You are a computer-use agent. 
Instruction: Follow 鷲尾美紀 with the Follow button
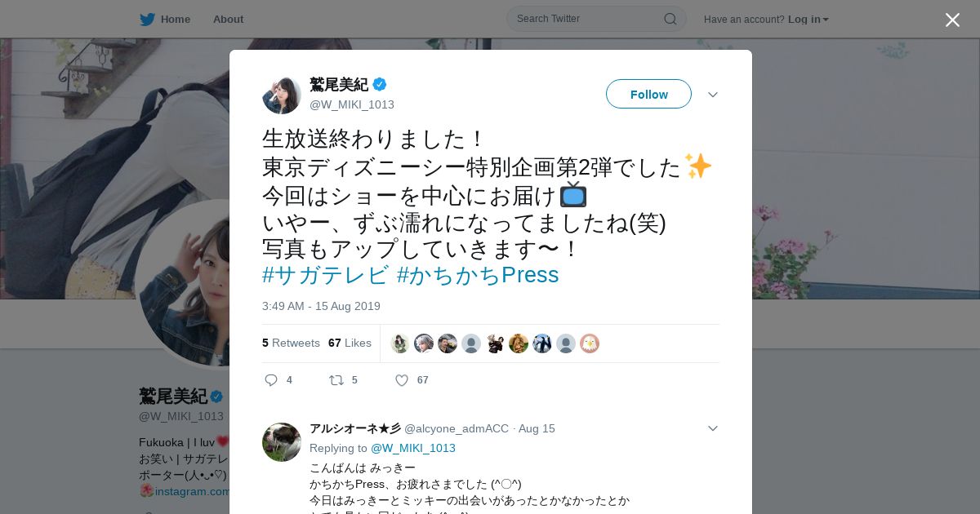tap(648, 94)
